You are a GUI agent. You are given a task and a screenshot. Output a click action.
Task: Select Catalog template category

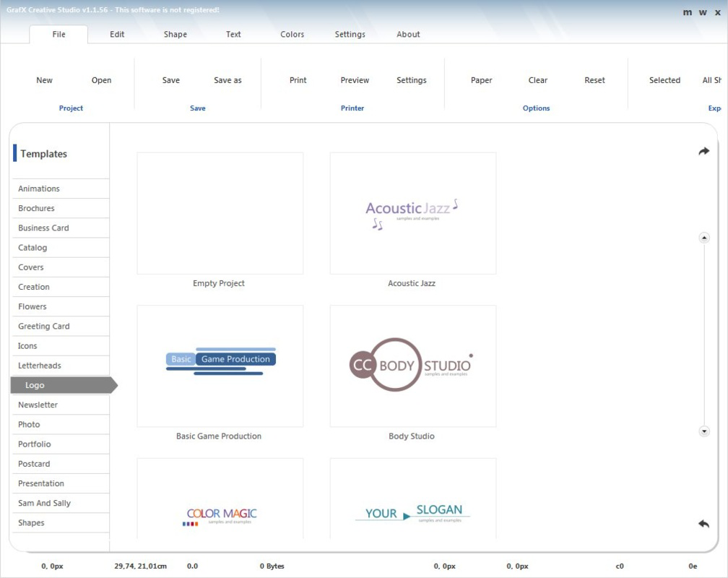click(x=61, y=248)
